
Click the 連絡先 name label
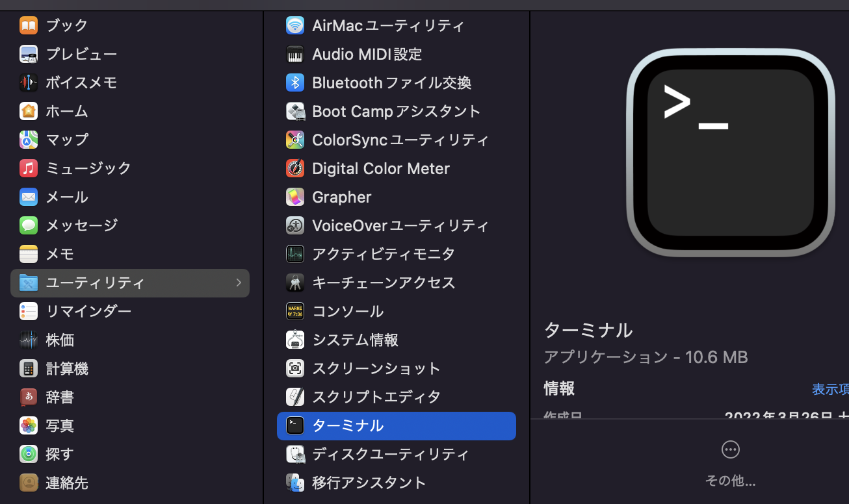(x=67, y=483)
